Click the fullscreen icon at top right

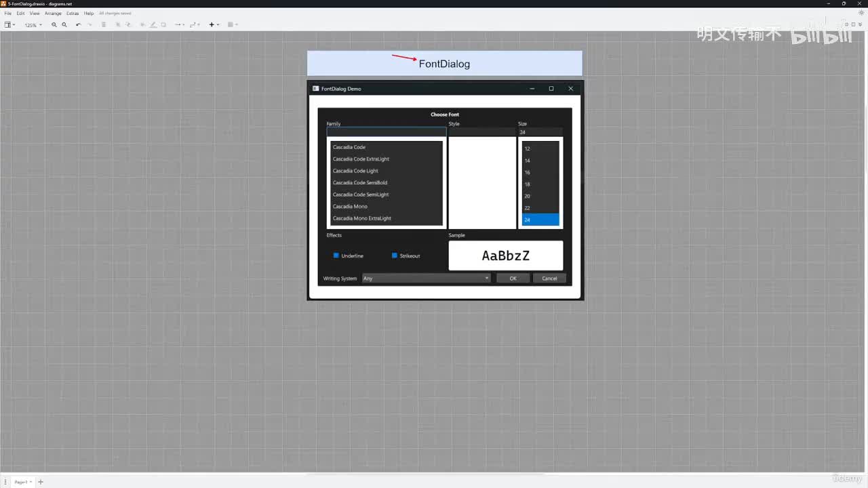tap(846, 24)
